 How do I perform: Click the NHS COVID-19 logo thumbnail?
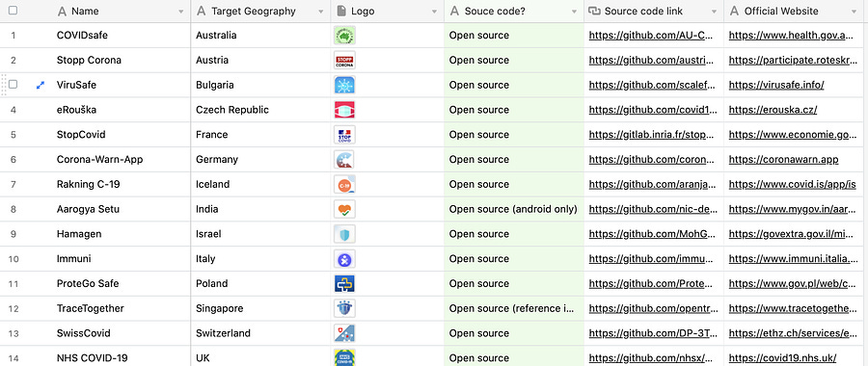(344, 357)
